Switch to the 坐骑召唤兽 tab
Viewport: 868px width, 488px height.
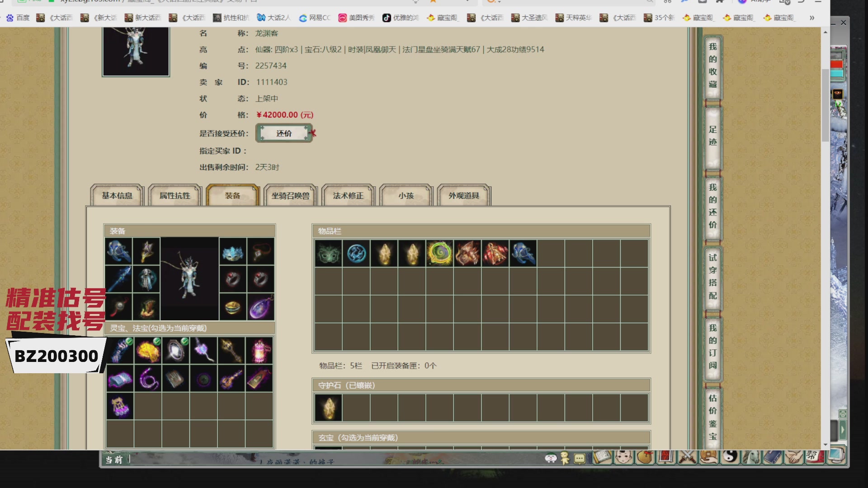pos(290,196)
